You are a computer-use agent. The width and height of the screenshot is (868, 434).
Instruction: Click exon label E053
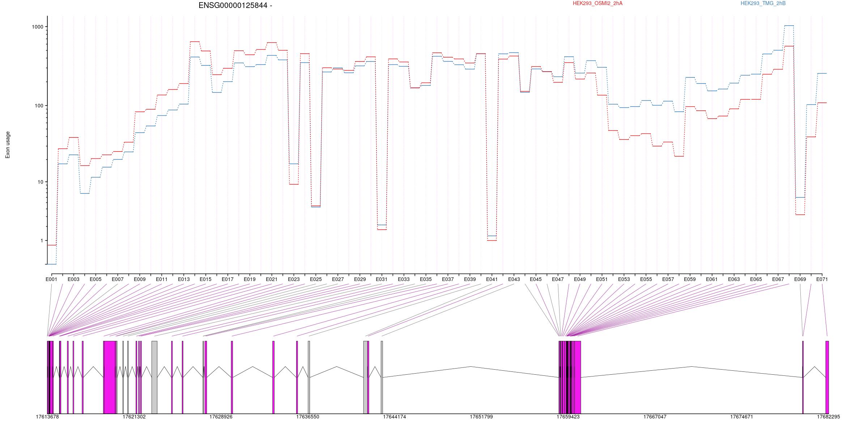point(624,279)
